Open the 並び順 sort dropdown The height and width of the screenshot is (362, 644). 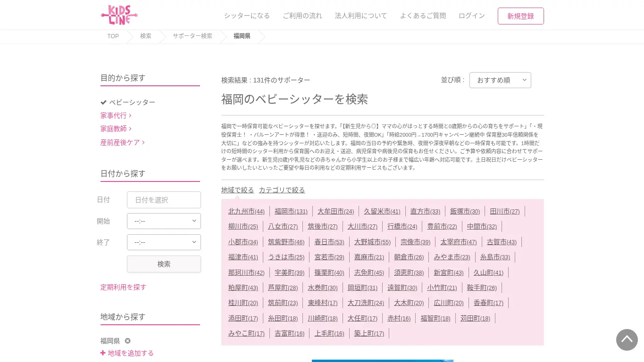click(x=500, y=80)
